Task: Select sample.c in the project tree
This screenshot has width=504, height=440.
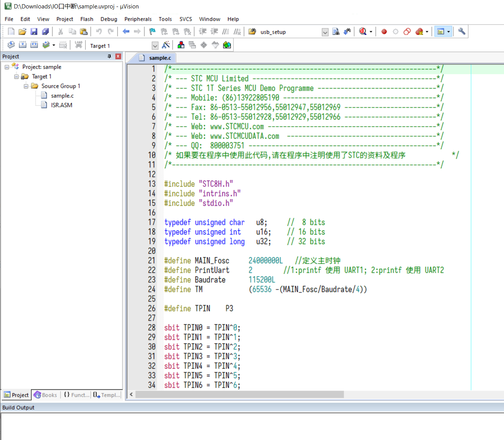Action: pos(62,96)
